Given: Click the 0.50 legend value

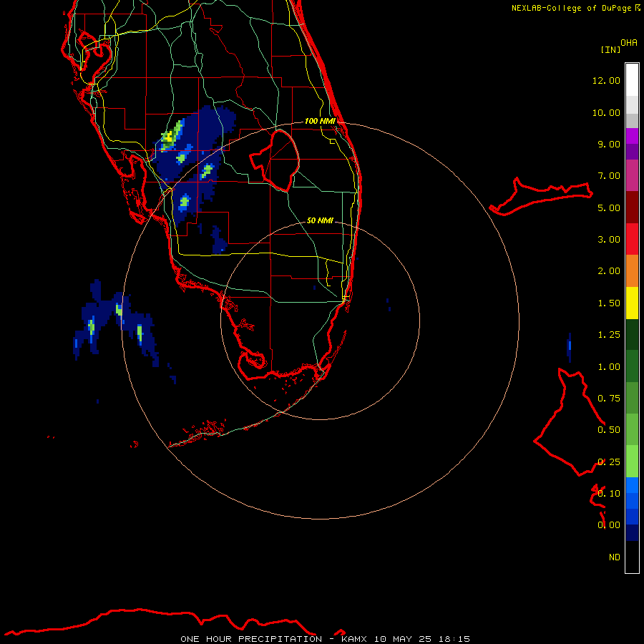Looking at the screenshot, I should [x=609, y=430].
